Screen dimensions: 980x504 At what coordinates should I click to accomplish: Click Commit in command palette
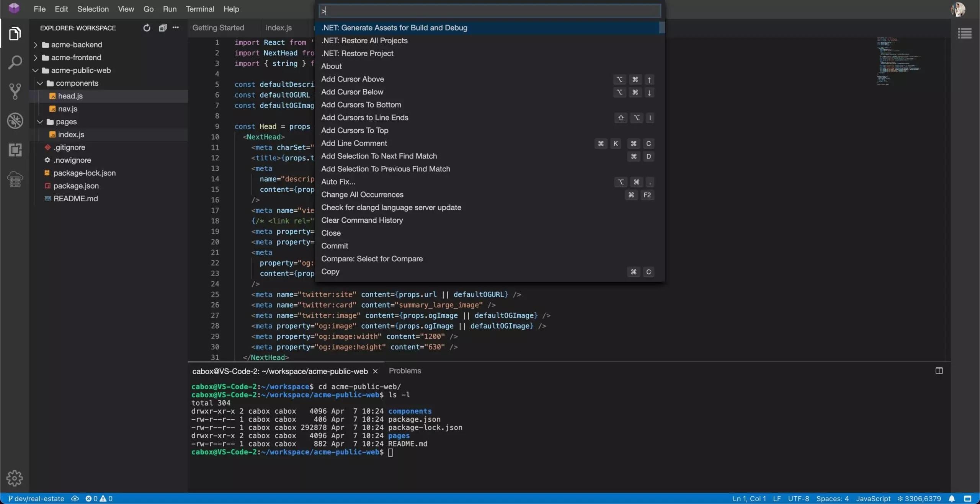pos(334,246)
